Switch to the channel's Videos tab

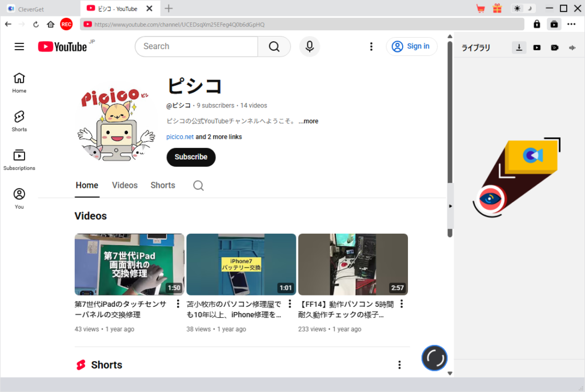(125, 185)
